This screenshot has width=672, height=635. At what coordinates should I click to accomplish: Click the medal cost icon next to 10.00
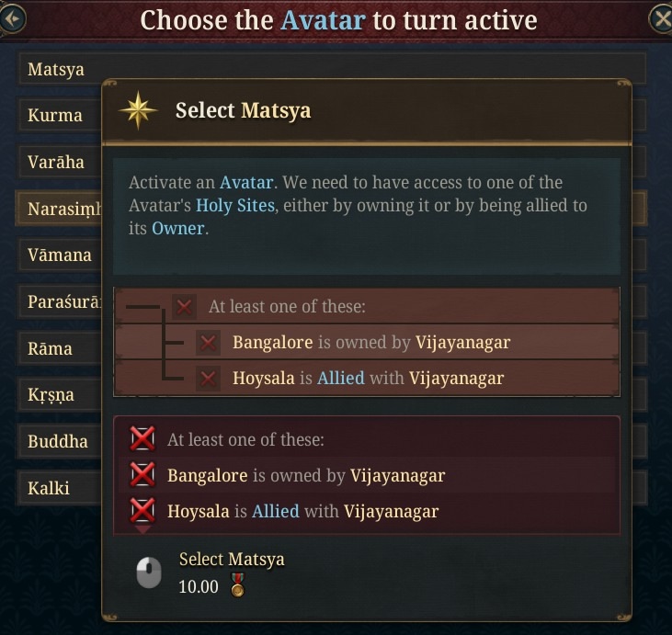tap(237, 585)
